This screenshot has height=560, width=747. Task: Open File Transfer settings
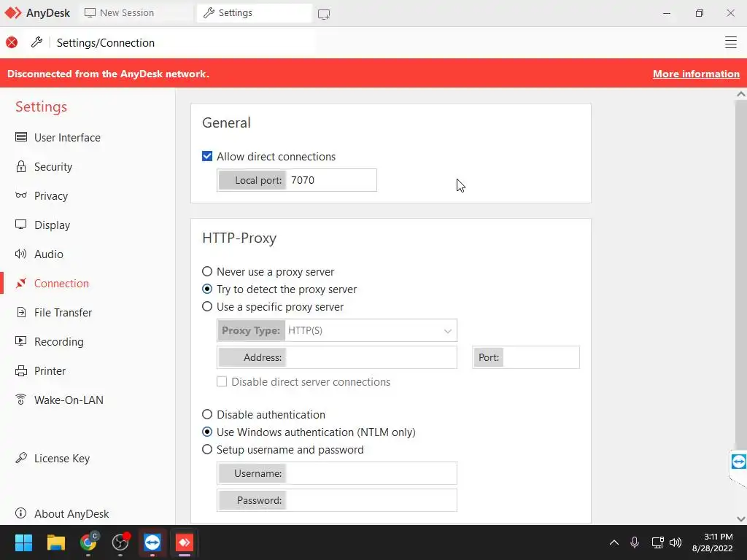coord(63,312)
